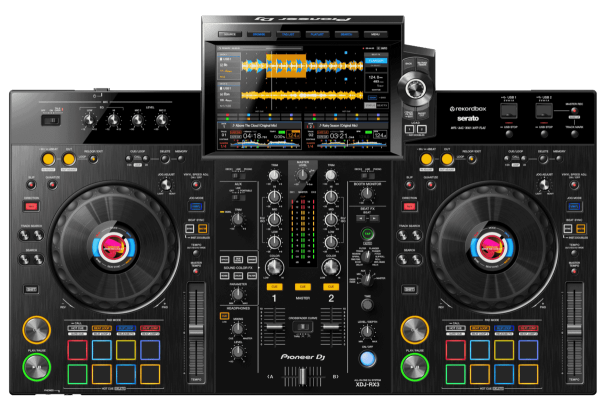Decrease beat with Beat FX left arrow
600x407 pixels.
360,218
